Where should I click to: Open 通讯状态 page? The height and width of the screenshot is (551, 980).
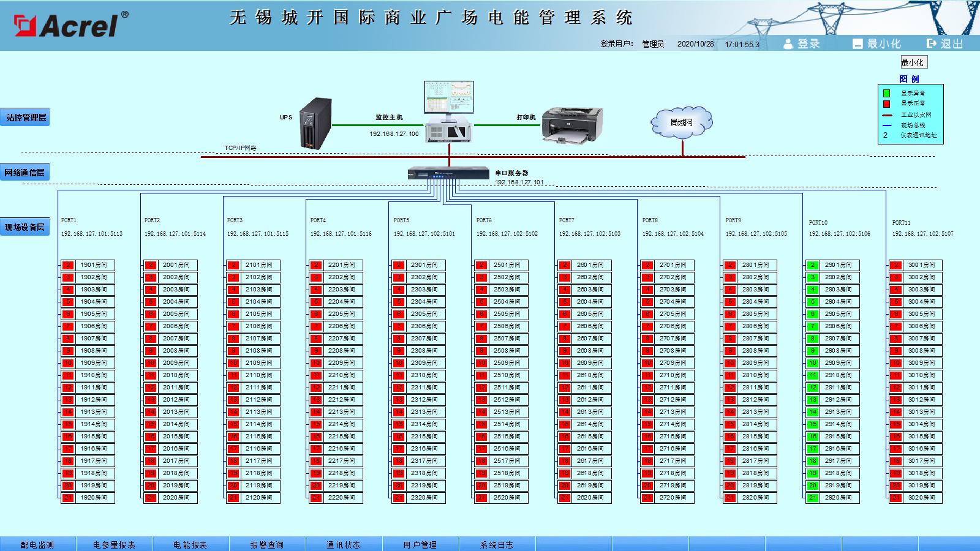point(343,544)
